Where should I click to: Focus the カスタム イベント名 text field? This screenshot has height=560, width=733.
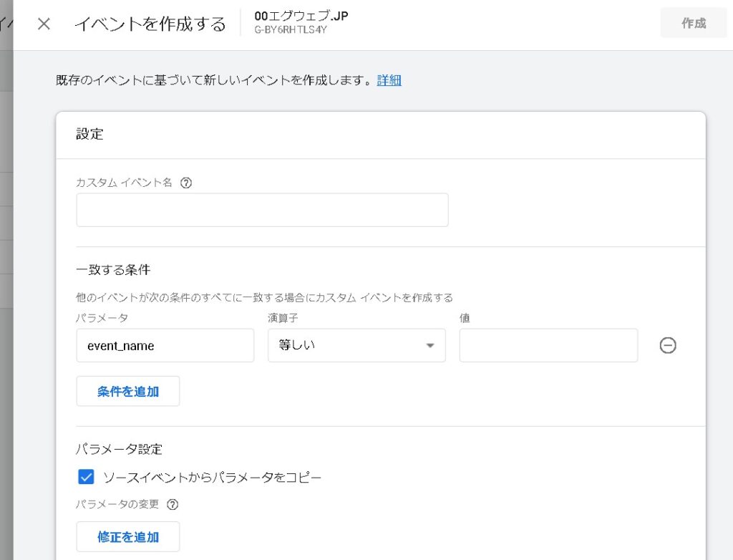click(262, 210)
